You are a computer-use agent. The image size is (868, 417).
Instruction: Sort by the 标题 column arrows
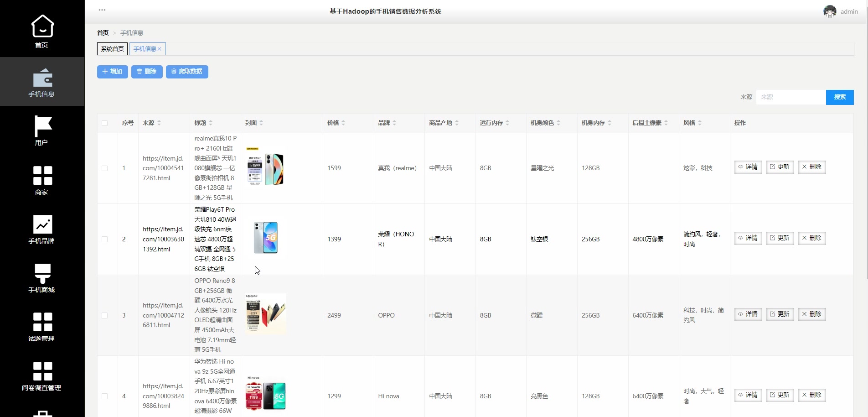click(211, 123)
